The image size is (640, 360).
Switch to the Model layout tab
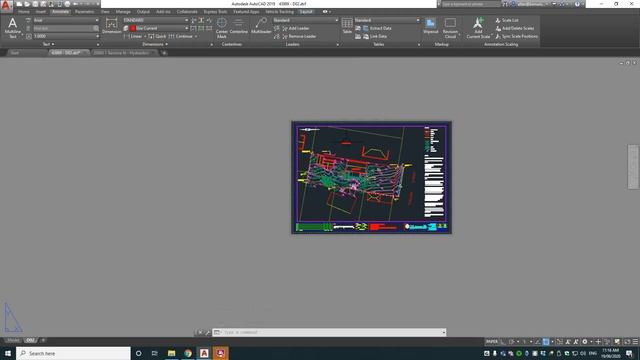tap(13, 340)
